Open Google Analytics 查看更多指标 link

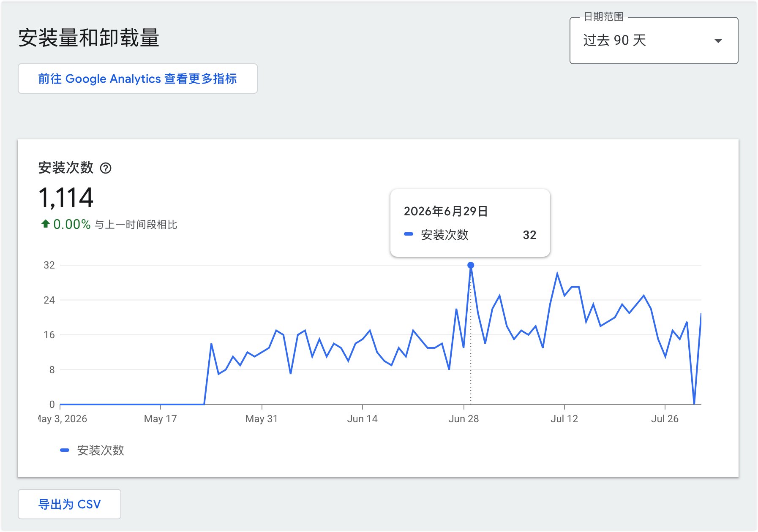137,79
